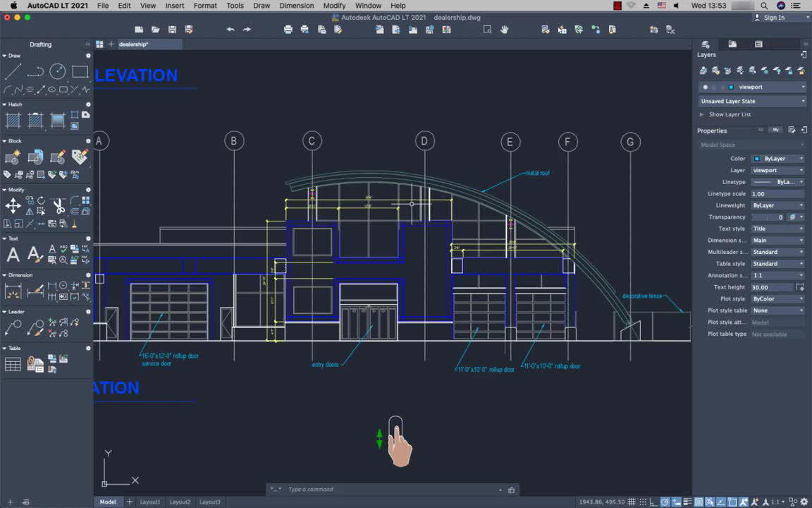The height and width of the screenshot is (508, 812).
Task: Select the Gradient hatch tool
Action: pos(58,120)
